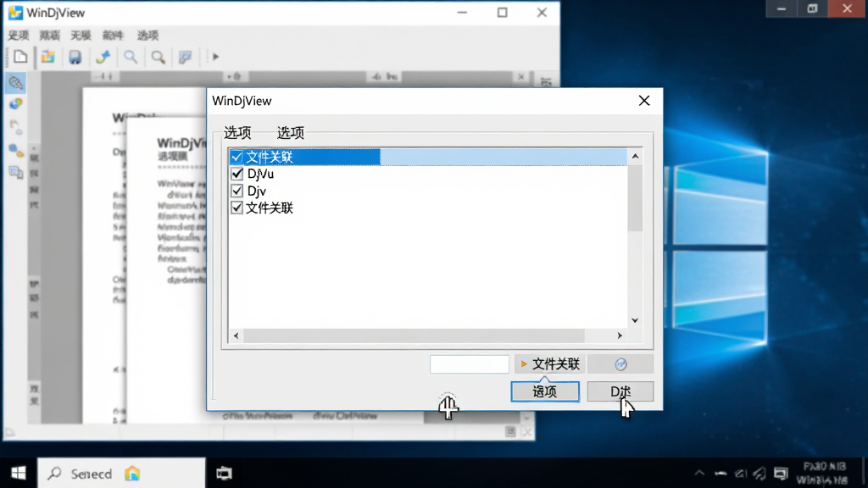This screenshot has height=488, width=868.
Task: Click the faded orange arrow sidebar icon
Action: [x=15, y=127]
